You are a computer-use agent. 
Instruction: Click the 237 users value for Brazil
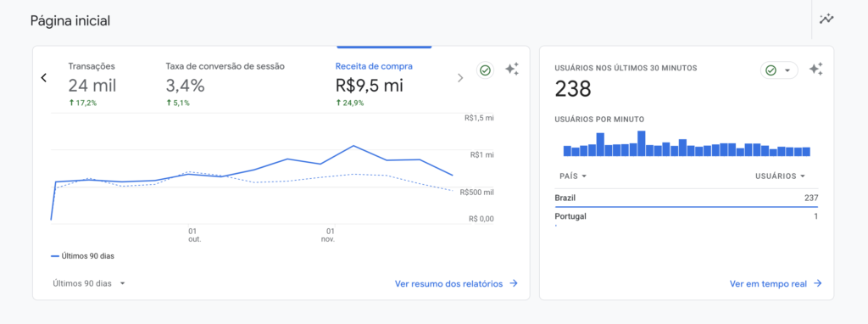(x=811, y=198)
